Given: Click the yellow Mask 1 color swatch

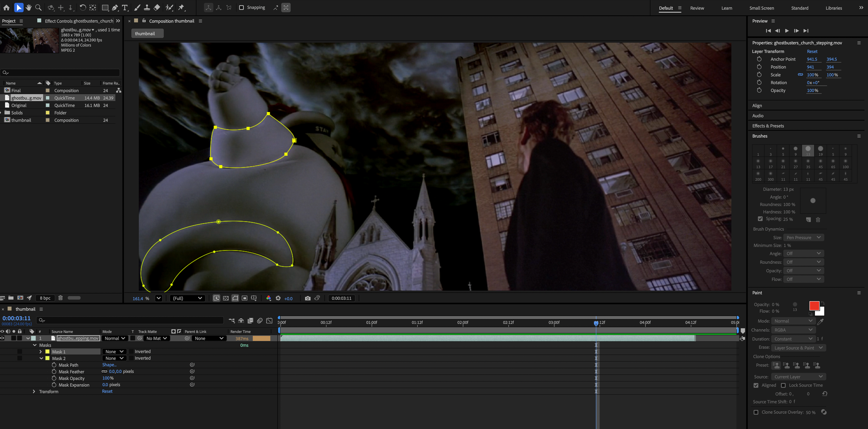Looking at the screenshot, I should 48,352.
